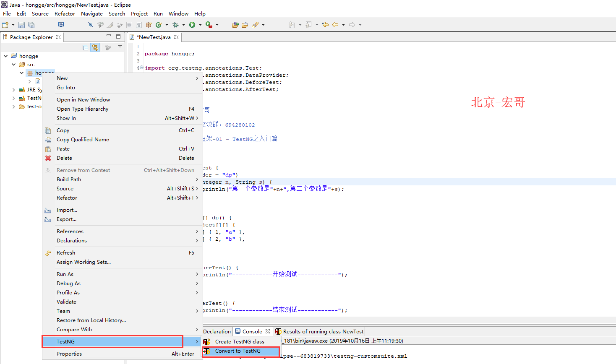Image resolution: width=616 pixels, height=364 pixels.
Task: Close the NewTest.java editor tab
Action: click(x=176, y=37)
